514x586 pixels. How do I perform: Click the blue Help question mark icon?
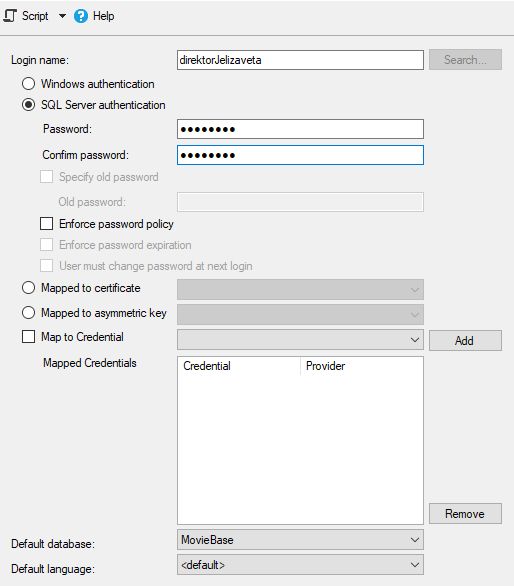[81, 16]
